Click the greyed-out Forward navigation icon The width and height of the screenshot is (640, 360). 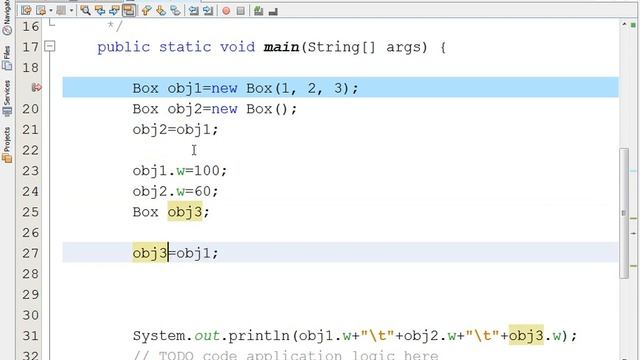[x=61, y=11]
